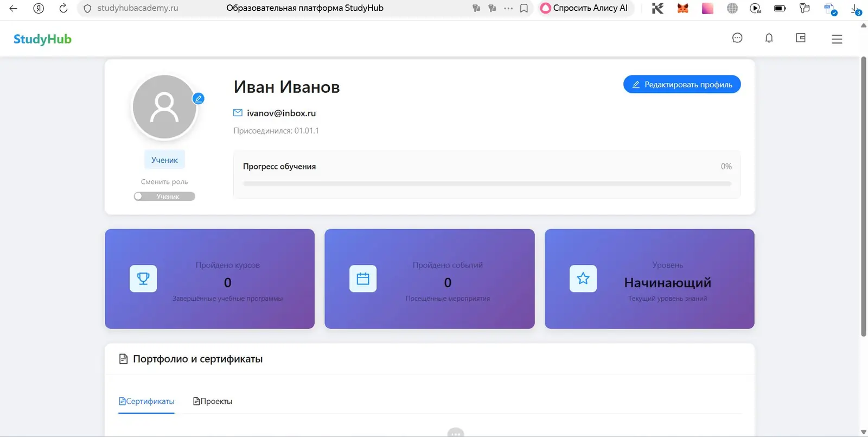Click the profile avatar image
The width and height of the screenshot is (868, 437).
tap(164, 107)
